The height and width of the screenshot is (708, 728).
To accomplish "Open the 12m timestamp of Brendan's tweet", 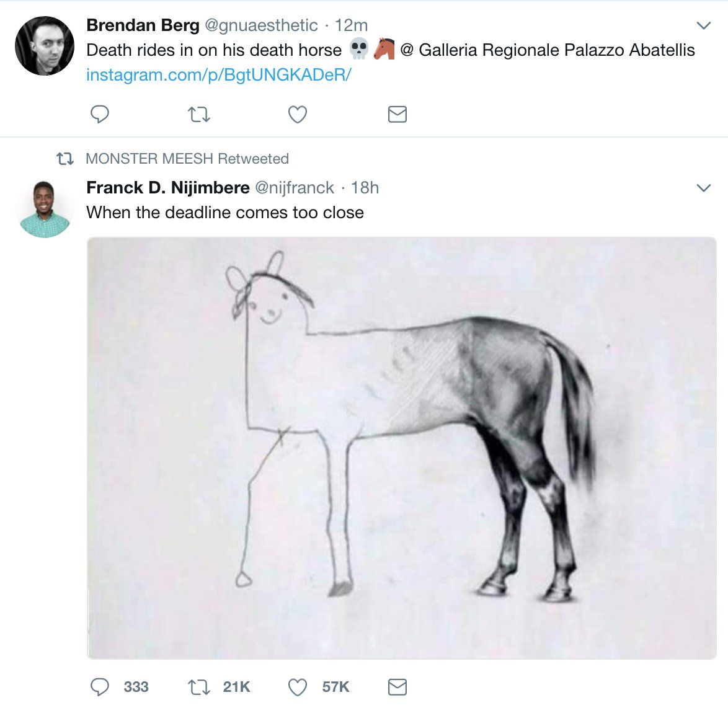I will pos(351,25).
